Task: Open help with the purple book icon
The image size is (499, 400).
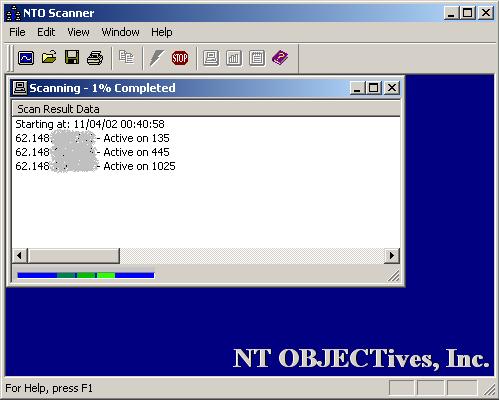Action: pos(280,58)
